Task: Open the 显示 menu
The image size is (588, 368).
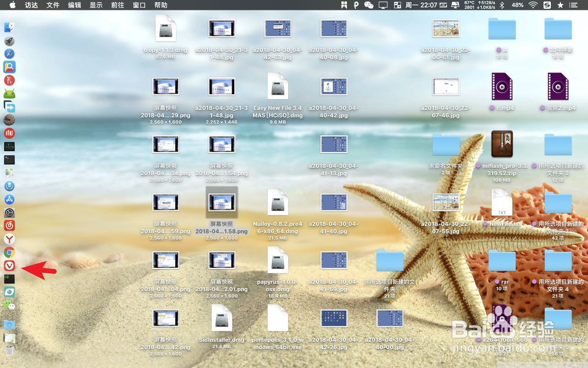Action: pyautogui.click(x=96, y=5)
